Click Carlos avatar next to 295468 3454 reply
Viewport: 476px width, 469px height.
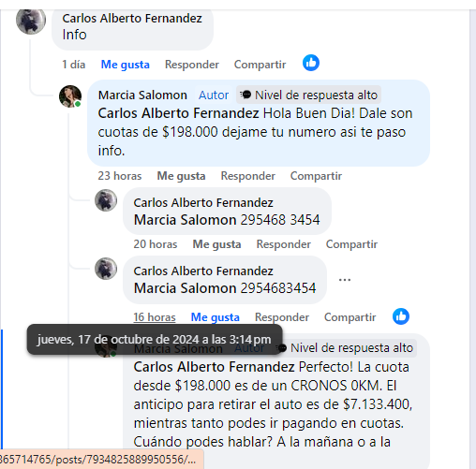coord(106,200)
